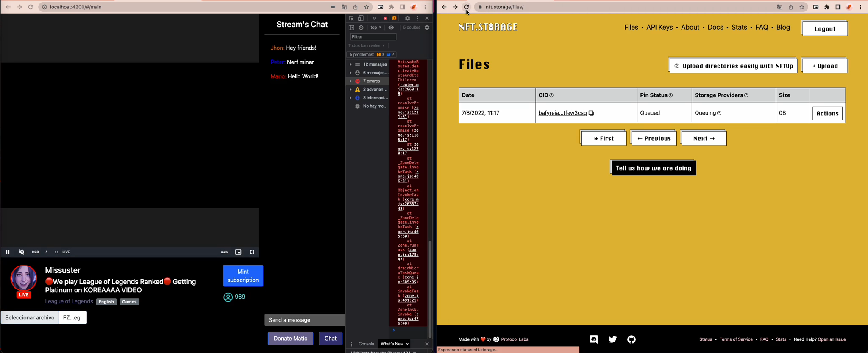Viewport: 868px width, 353px height.
Task: Click the viewer count user icon
Action: tap(228, 297)
